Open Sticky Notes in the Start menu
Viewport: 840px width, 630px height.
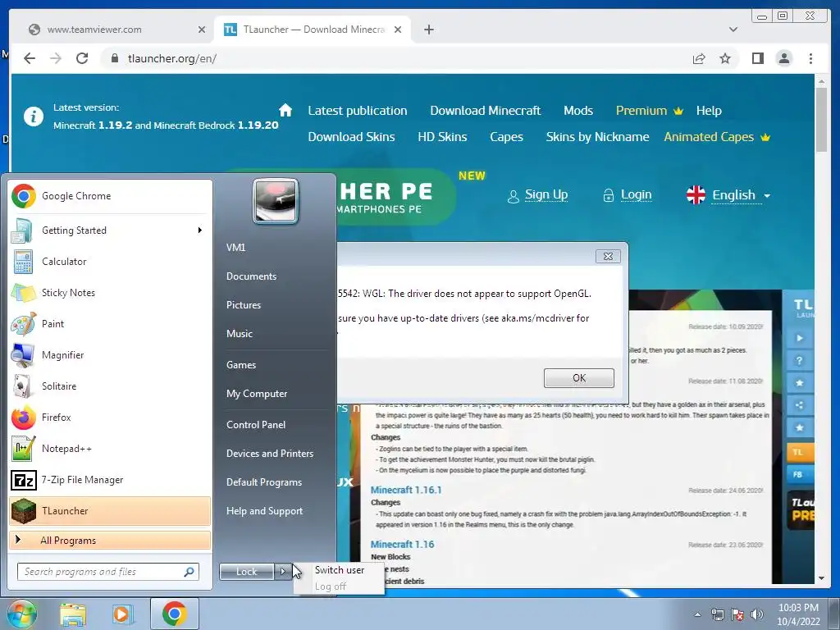click(x=110, y=293)
